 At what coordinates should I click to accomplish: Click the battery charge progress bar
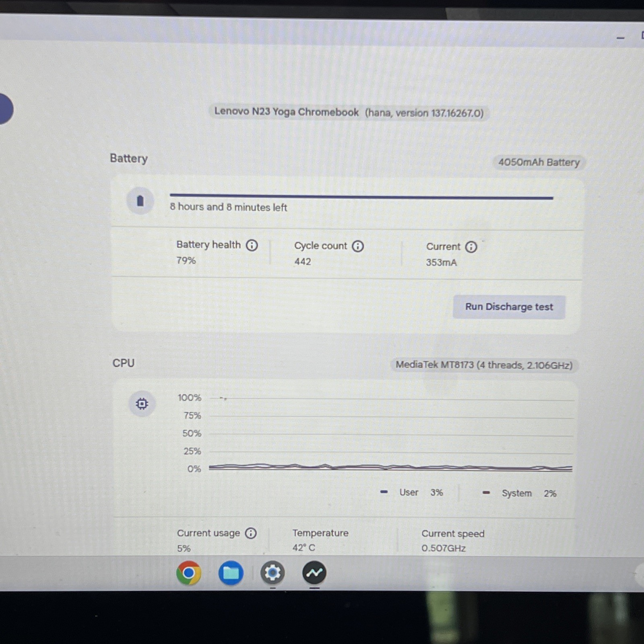pyautogui.click(x=361, y=197)
